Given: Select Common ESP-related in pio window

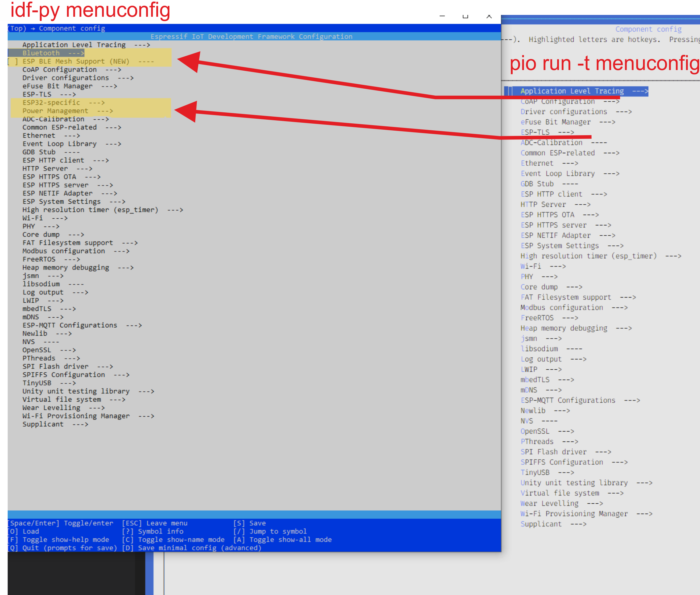Looking at the screenshot, I should tap(570, 153).
